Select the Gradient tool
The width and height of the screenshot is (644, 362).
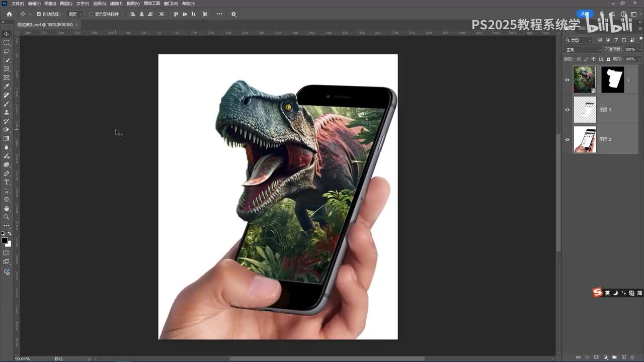tap(7, 138)
